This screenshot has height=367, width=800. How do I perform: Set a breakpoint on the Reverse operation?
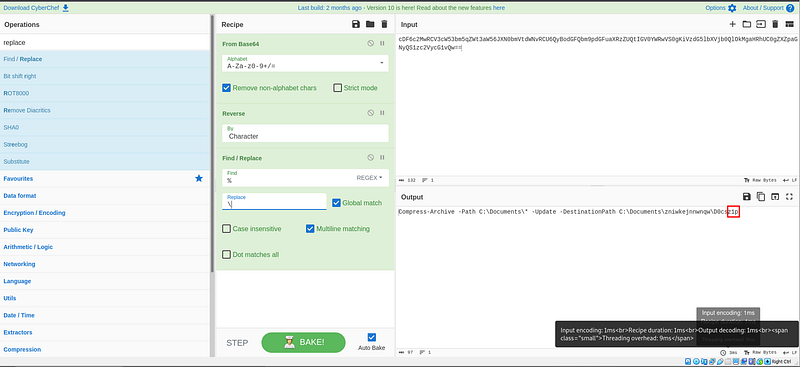382,113
